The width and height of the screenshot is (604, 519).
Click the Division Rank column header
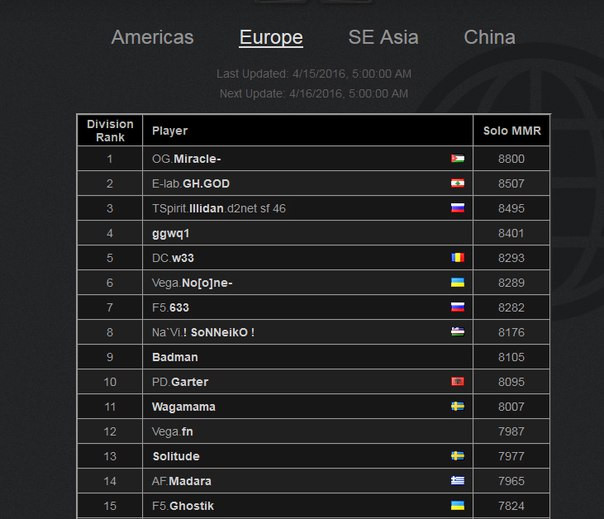tap(110, 131)
